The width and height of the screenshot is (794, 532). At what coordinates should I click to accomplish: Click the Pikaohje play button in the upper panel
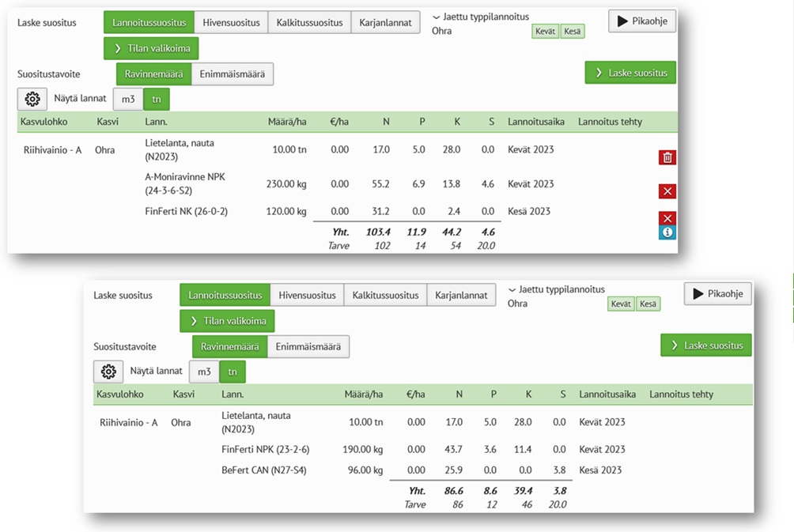coord(642,21)
